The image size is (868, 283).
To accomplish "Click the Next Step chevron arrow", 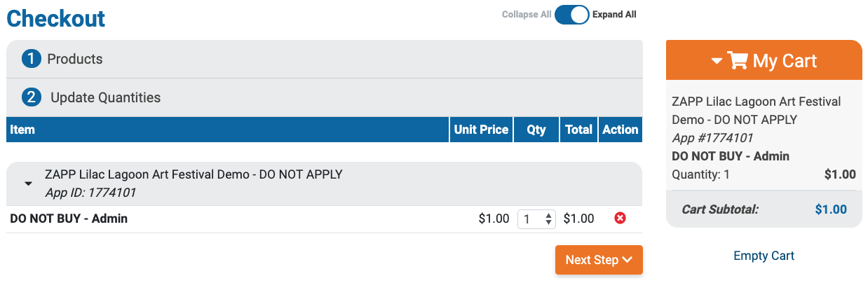I will (x=628, y=260).
